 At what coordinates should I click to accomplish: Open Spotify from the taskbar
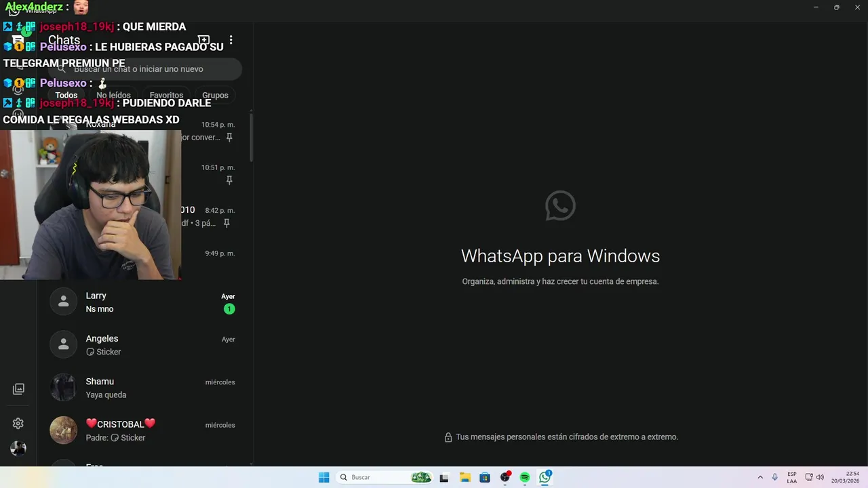point(525,477)
